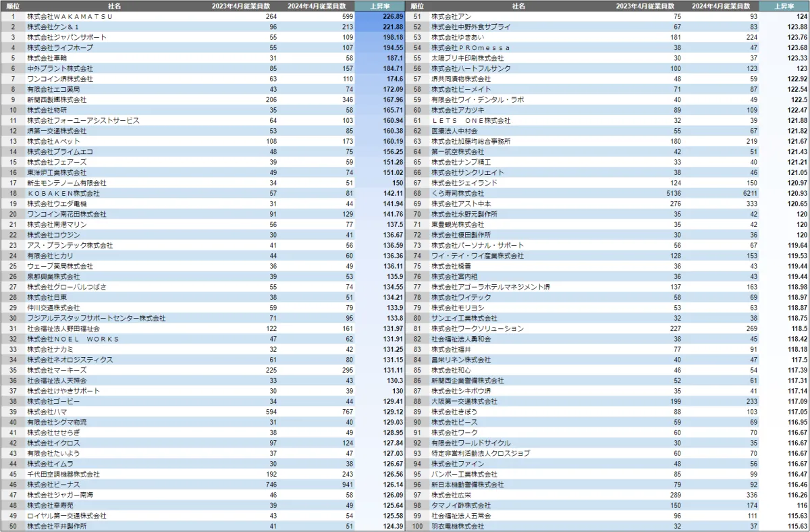810x532 pixels.
Task: Select the 株式会社ハマ name cell
Action: [x=47, y=412]
